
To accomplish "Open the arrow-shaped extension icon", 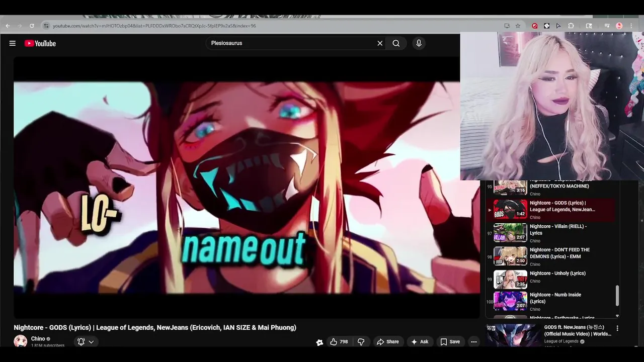I will pos(558,26).
